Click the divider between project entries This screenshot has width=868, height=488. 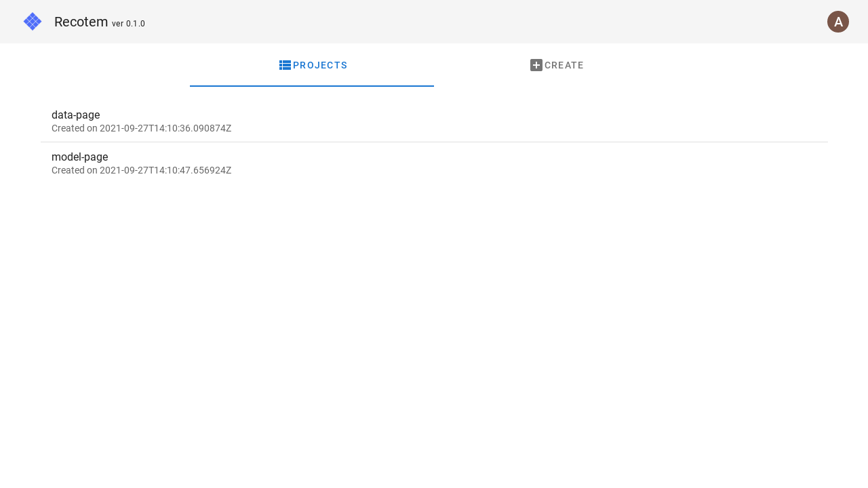[x=434, y=142]
